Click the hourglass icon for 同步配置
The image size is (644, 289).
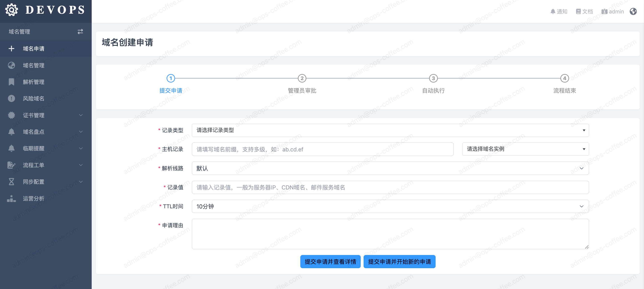[11, 182]
